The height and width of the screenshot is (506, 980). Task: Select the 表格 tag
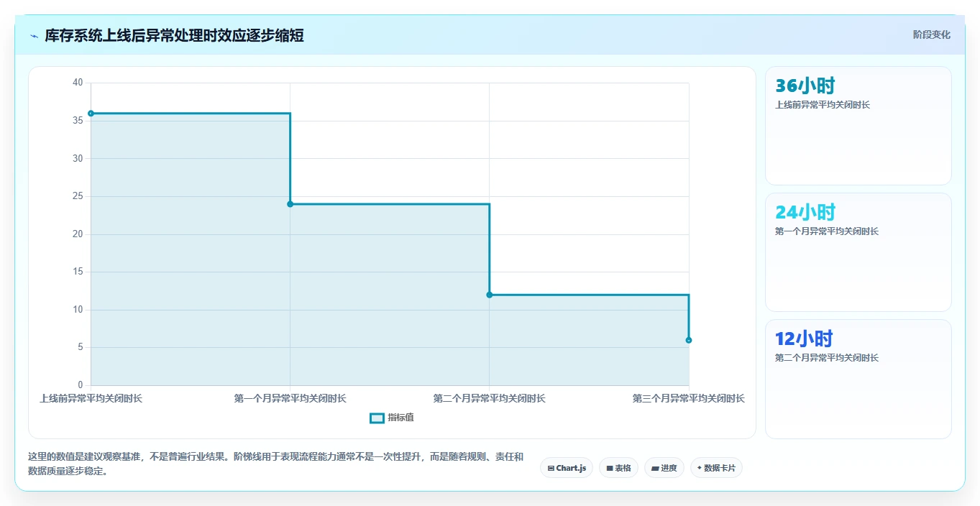click(x=618, y=468)
